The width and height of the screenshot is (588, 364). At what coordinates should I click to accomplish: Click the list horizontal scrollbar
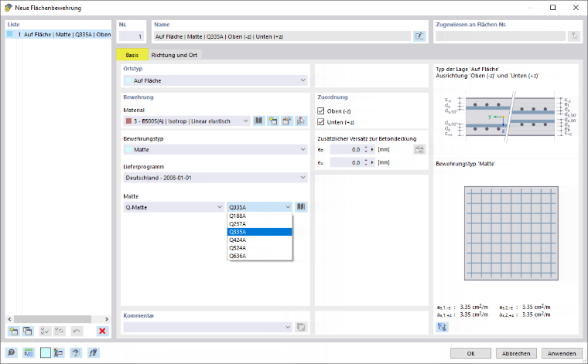pos(53,319)
